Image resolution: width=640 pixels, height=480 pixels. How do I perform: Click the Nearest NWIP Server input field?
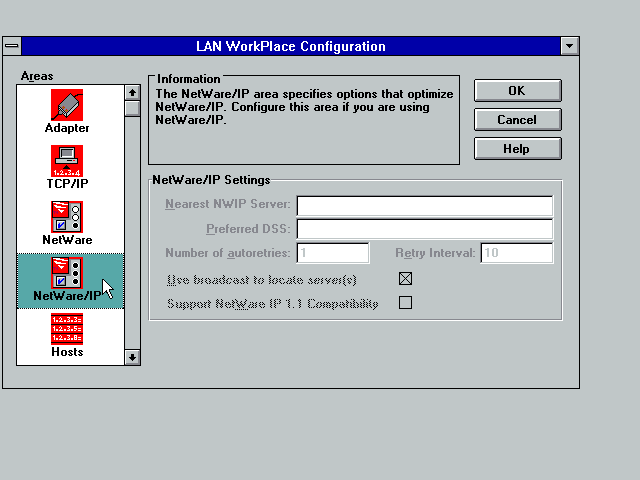(x=425, y=206)
